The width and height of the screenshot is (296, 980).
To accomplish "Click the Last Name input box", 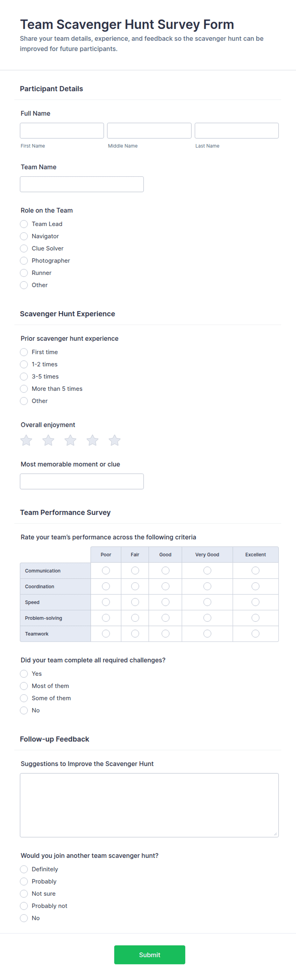I will point(236,131).
